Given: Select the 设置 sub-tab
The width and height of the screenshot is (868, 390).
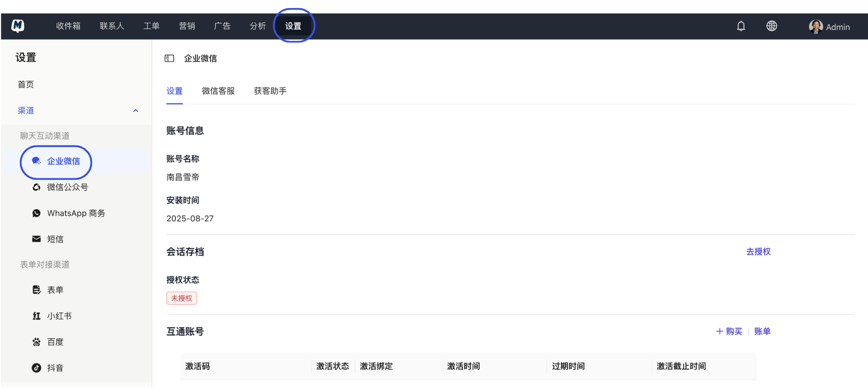Looking at the screenshot, I should coord(175,91).
